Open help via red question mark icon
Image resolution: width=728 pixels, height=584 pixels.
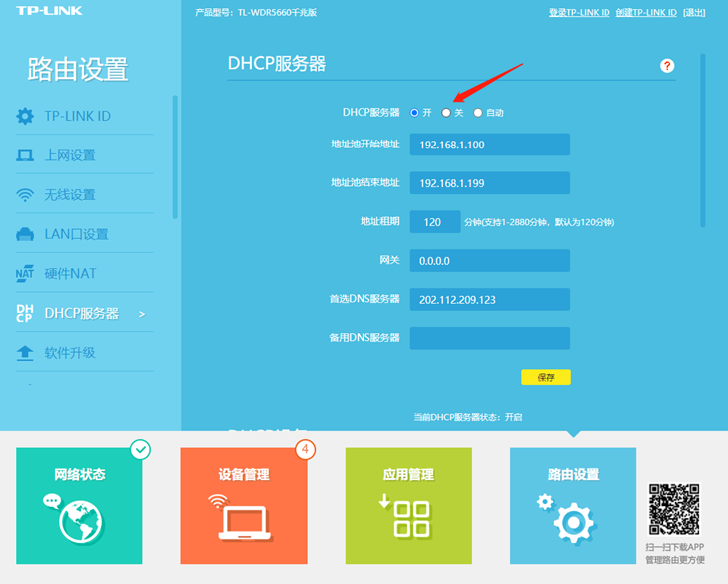coord(667,66)
